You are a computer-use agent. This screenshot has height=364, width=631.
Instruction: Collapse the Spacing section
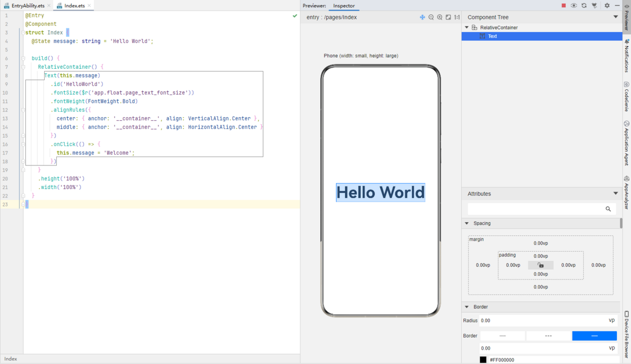coord(466,223)
